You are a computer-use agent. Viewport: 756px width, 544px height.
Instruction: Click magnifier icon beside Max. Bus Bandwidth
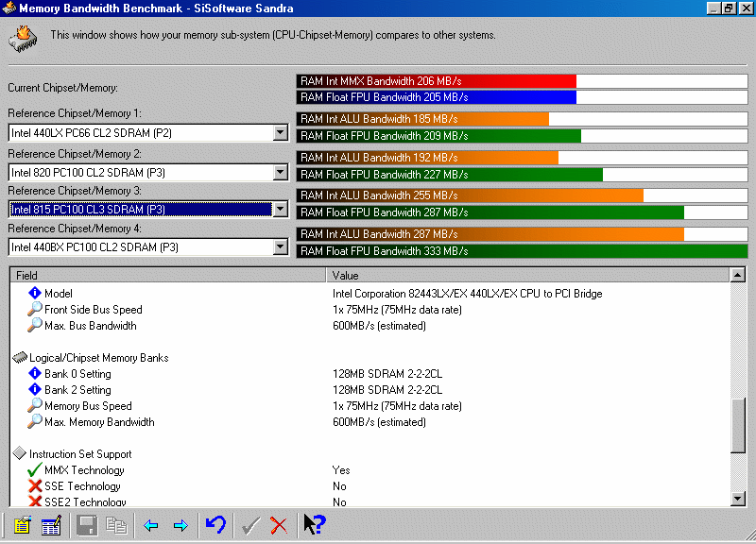[x=35, y=325]
